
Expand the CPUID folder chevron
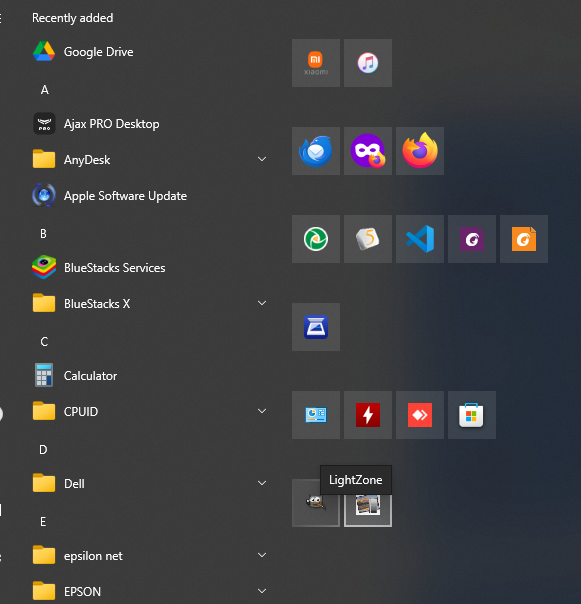262,411
